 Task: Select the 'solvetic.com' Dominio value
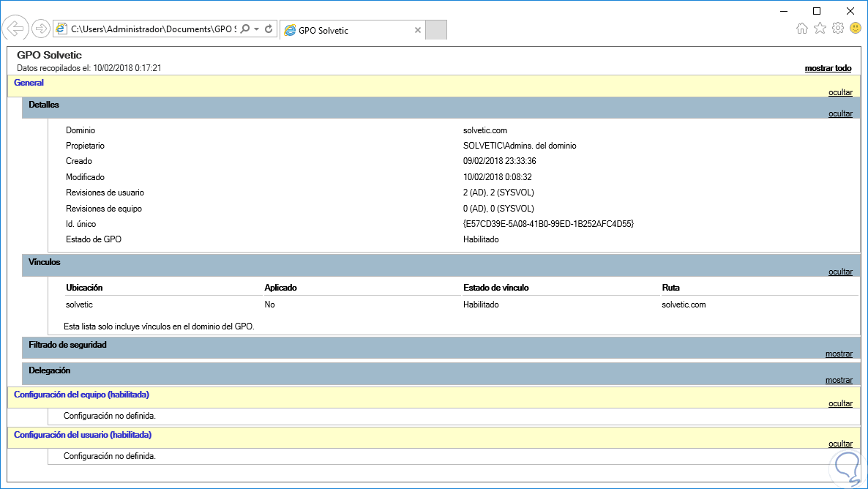[485, 130]
